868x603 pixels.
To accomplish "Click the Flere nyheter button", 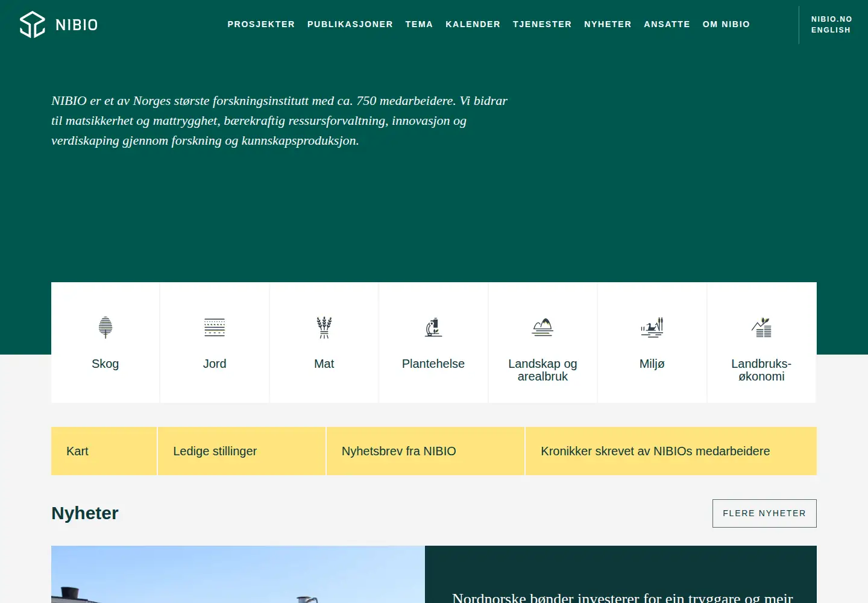I will [764, 513].
